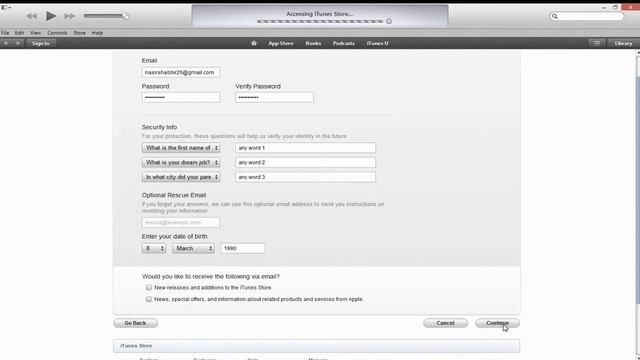Restore down the iTunes window
Screen dimensions: 640x360
[x=615, y=8]
